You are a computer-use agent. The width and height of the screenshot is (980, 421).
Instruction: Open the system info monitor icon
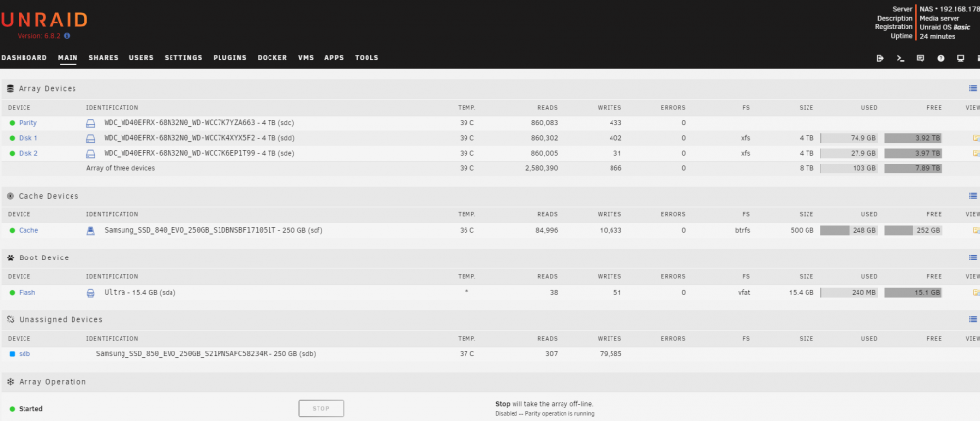[960, 58]
